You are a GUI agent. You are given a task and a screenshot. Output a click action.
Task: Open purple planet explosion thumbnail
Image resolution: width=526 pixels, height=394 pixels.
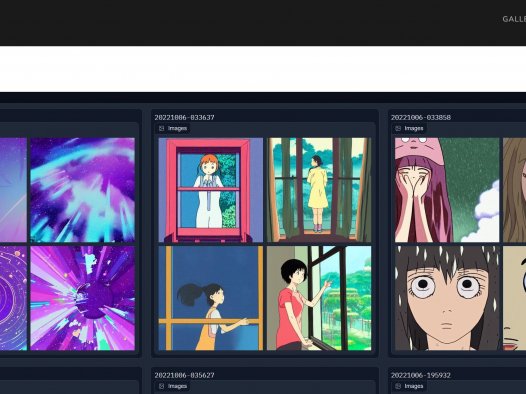click(x=83, y=298)
